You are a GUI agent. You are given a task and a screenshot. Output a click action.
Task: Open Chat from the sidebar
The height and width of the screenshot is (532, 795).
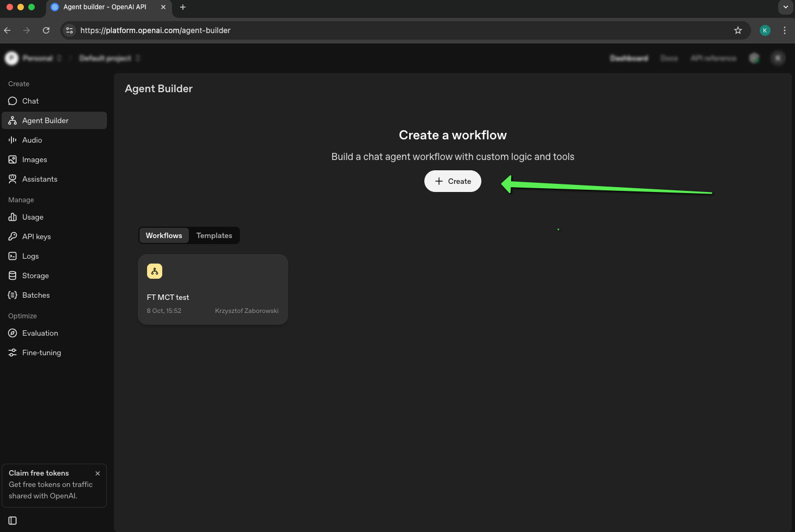click(x=30, y=101)
